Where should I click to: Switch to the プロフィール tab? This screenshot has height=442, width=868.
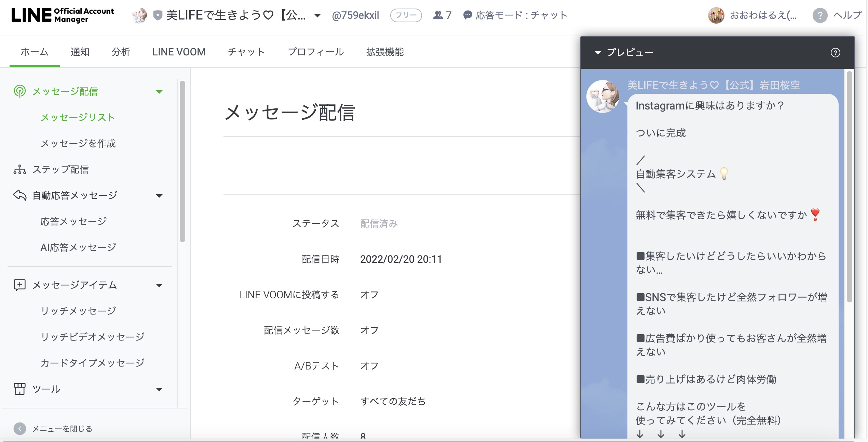click(x=316, y=52)
